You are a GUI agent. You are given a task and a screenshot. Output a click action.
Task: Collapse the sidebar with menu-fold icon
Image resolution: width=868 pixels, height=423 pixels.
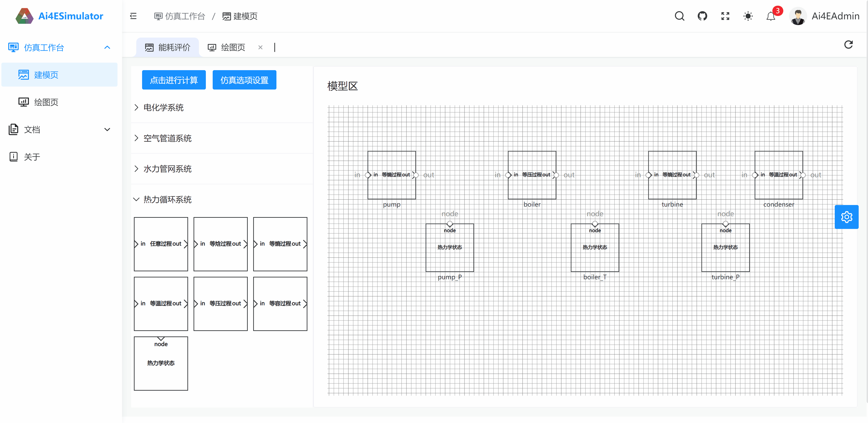point(133,16)
